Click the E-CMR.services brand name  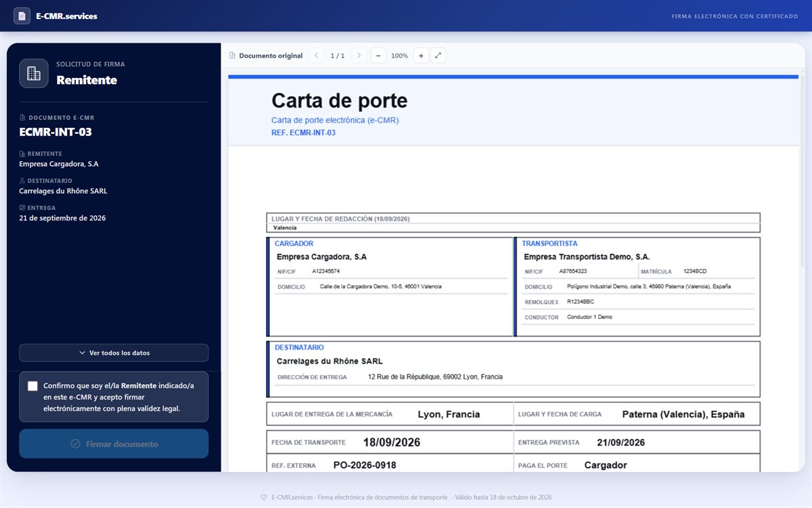pos(66,16)
